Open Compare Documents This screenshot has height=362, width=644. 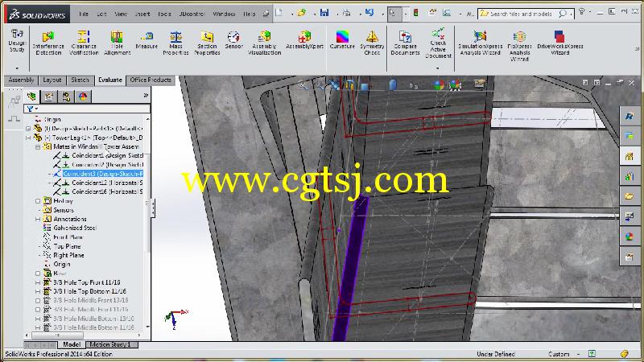pyautogui.click(x=405, y=43)
